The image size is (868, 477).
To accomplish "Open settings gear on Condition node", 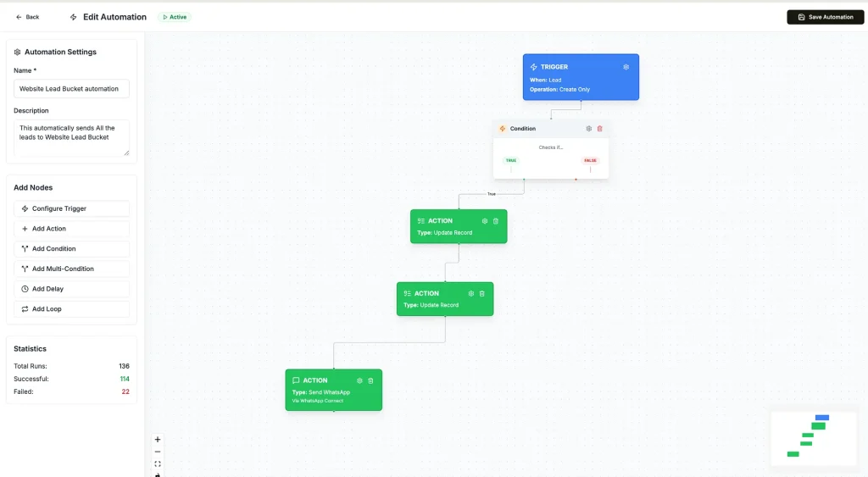I will (589, 129).
